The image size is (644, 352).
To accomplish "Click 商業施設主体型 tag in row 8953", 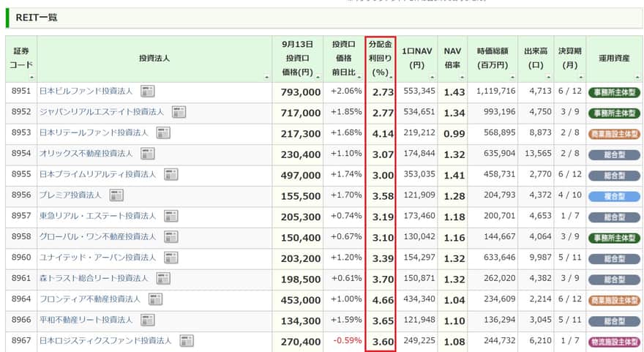I will [x=615, y=134].
